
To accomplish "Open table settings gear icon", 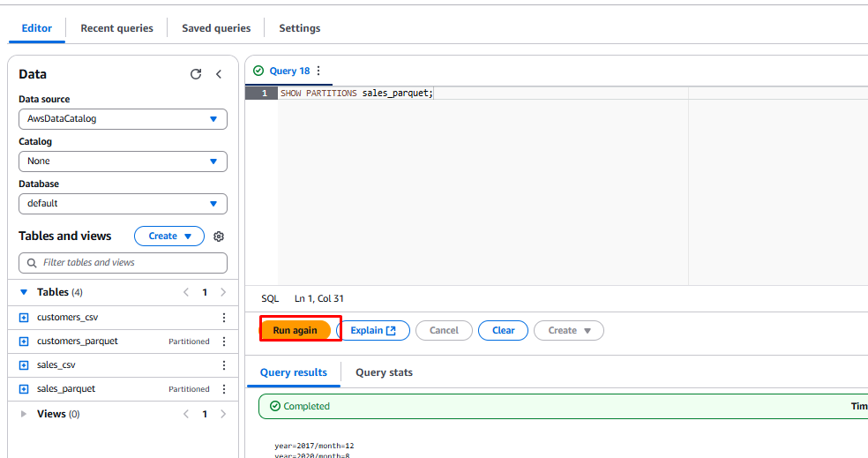I will click(219, 237).
